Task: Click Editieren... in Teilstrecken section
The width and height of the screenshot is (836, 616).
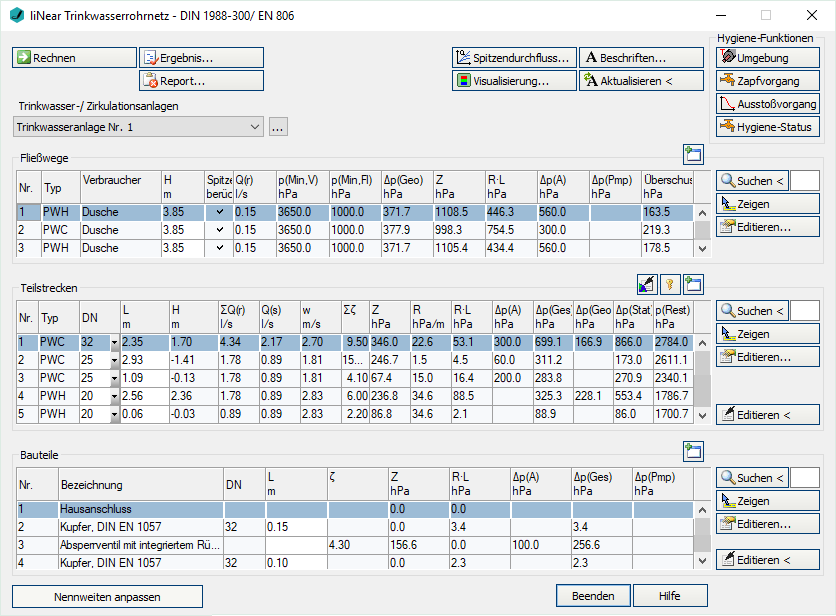Action: pyautogui.click(x=768, y=356)
